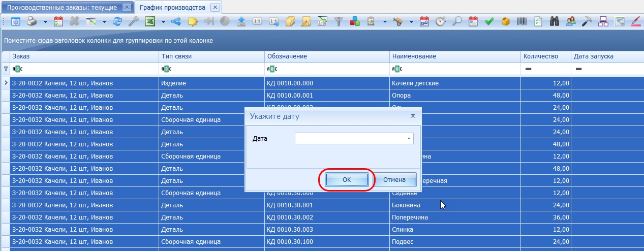Click the checklist document icon

538,21
